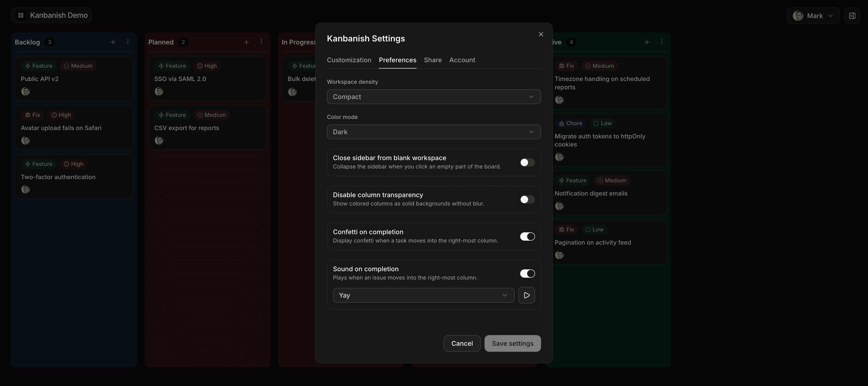Toggle the sidebar panel icon

point(852,16)
